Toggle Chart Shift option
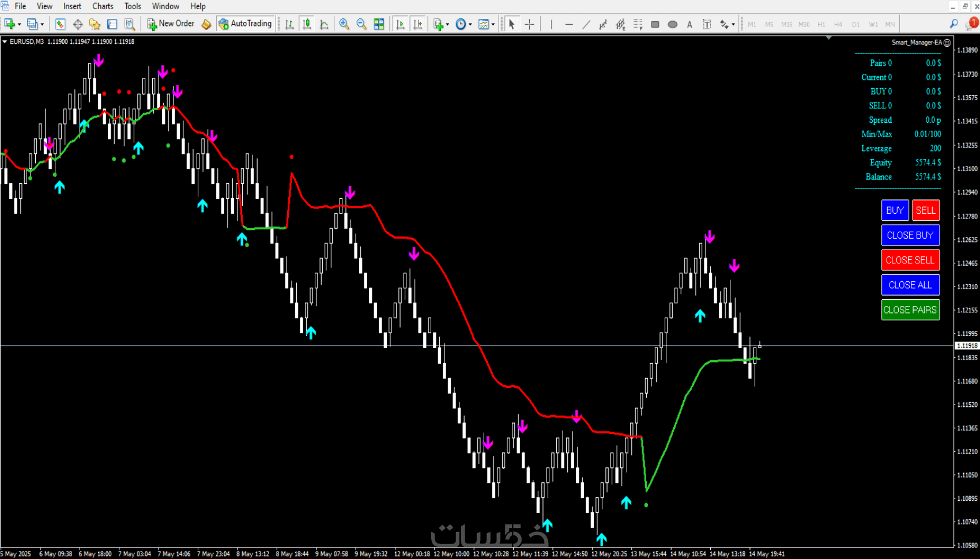The width and height of the screenshot is (980, 559). pos(417,24)
